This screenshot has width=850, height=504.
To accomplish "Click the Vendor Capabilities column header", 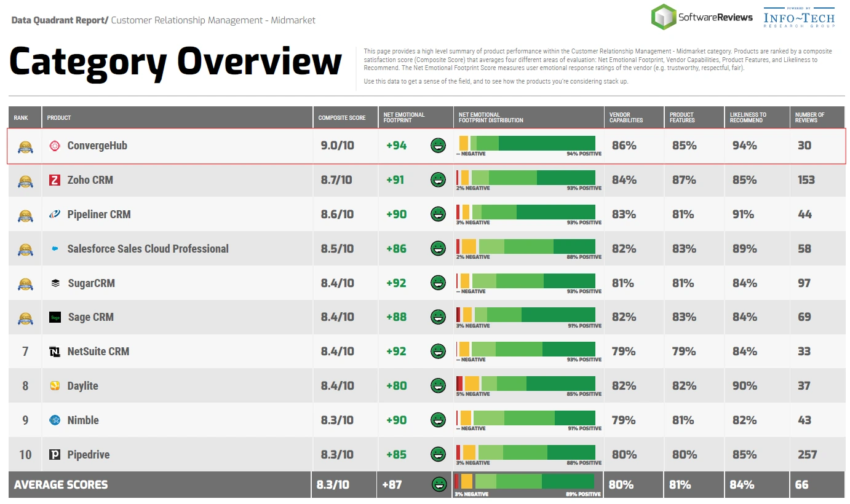I will [634, 117].
